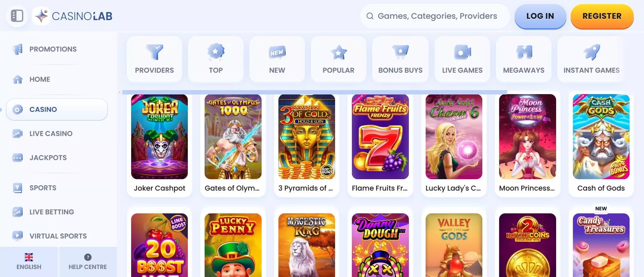Click the Promotions megaphone icon

click(x=17, y=49)
